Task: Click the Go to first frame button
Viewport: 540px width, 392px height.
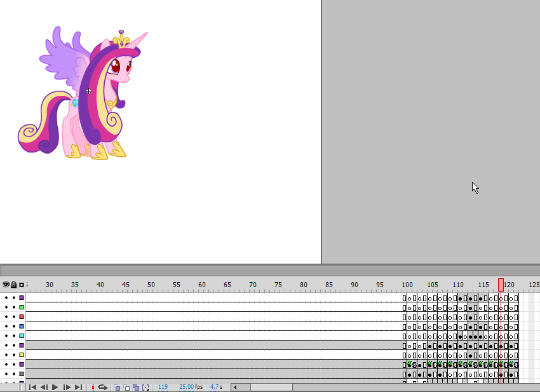Action: 32,387
